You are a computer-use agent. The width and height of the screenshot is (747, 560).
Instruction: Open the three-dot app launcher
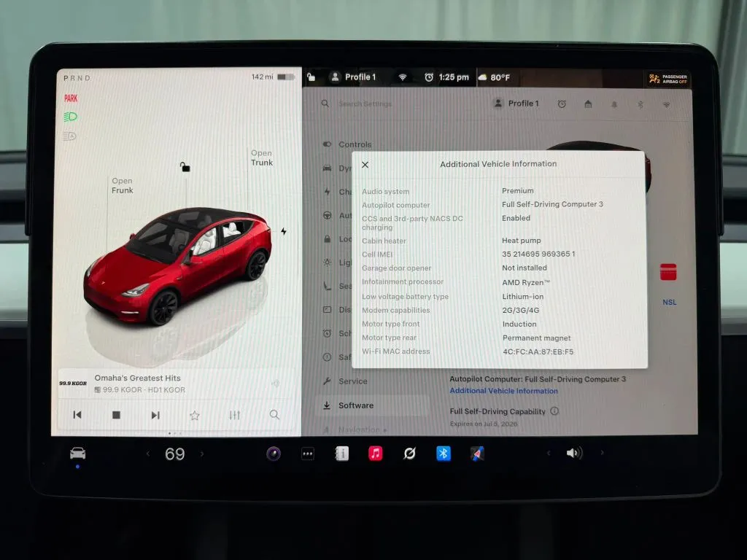pyautogui.click(x=308, y=454)
